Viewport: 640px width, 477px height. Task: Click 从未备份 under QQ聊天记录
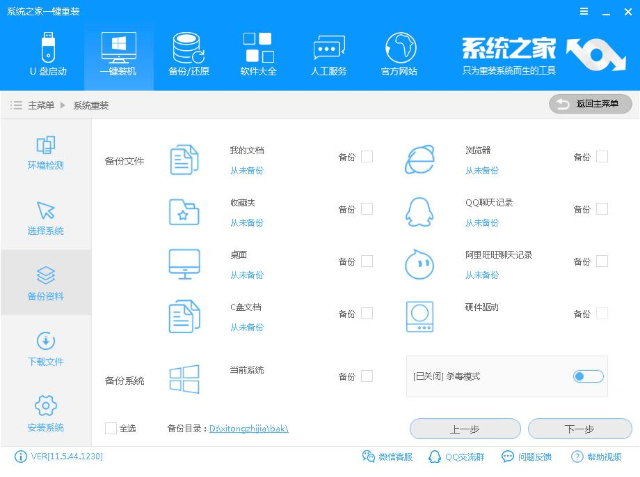pyautogui.click(x=482, y=223)
